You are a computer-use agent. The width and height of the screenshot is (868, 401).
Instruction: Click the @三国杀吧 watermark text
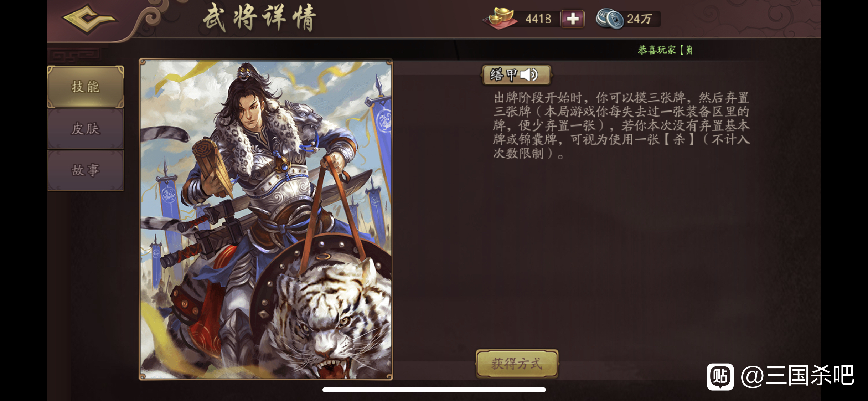coord(797,376)
